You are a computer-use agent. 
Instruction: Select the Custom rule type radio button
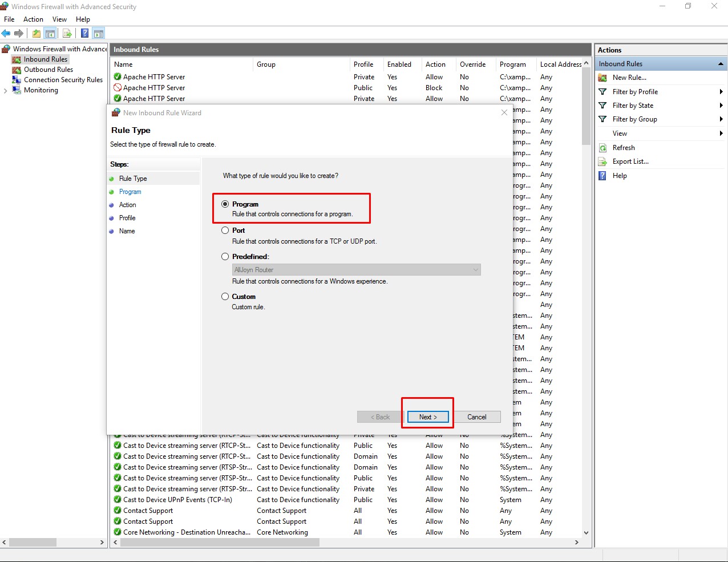click(x=225, y=297)
